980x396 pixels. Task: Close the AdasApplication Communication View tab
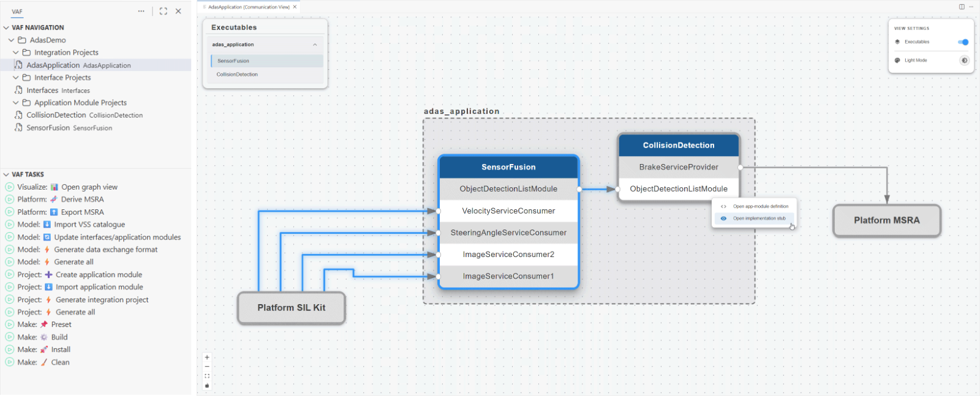[295, 7]
